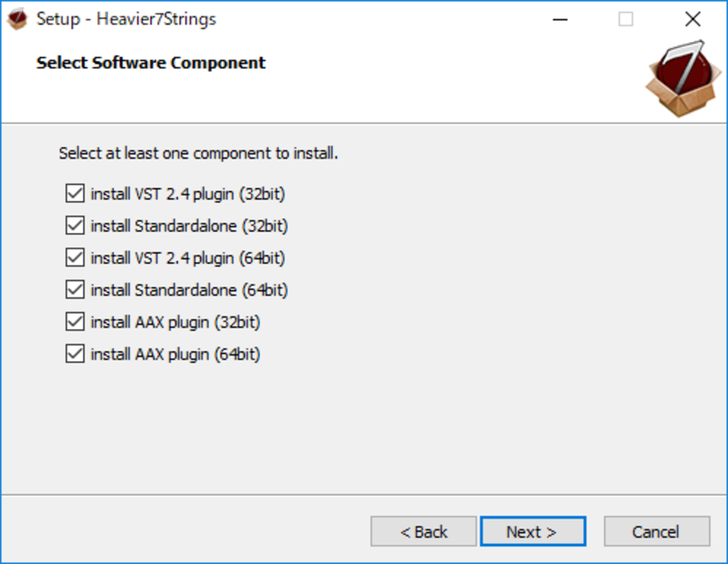The height and width of the screenshot is (564, 728).
Task: Close the Setup dialog with X
Action: tap(693, 19)
